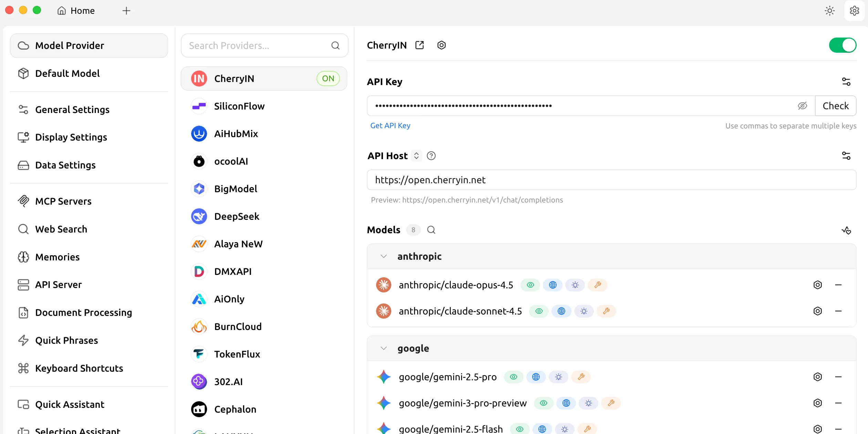Select CherryIN provider row

(264, 79)
